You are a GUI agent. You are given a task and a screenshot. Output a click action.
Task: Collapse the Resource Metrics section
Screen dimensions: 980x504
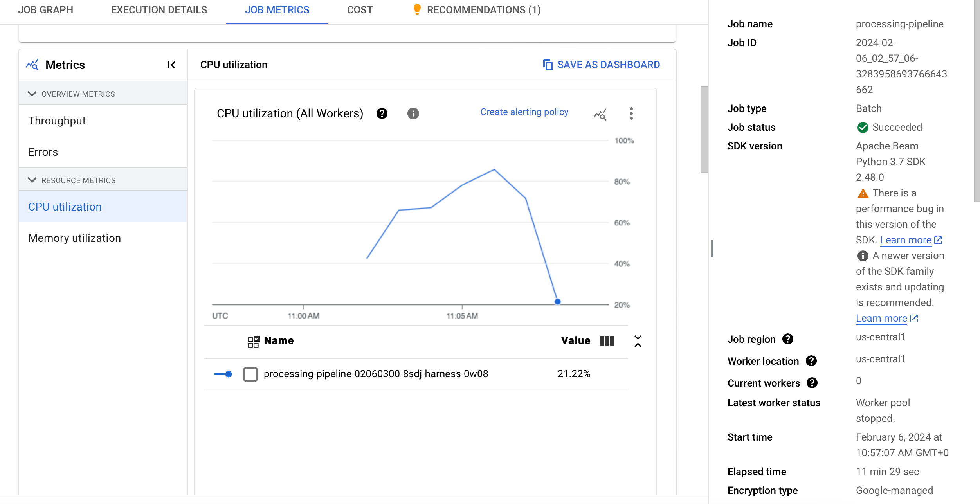pos(32,180)
